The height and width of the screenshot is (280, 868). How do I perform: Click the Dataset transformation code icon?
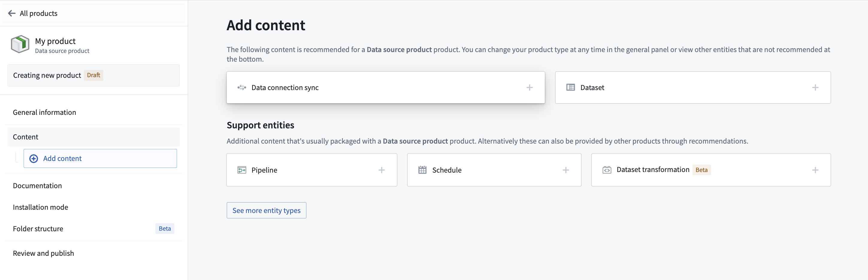(x=607, y=170)
